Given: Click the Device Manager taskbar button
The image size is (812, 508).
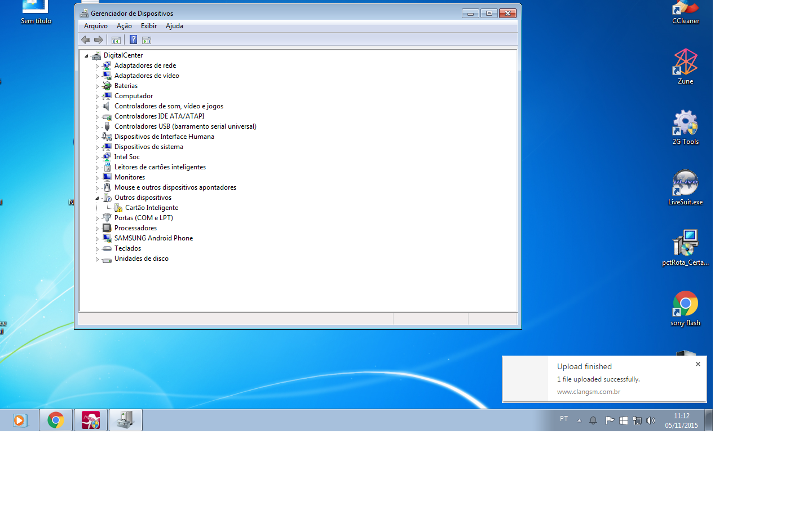Looking at the screenshot, I should [126, 420].
